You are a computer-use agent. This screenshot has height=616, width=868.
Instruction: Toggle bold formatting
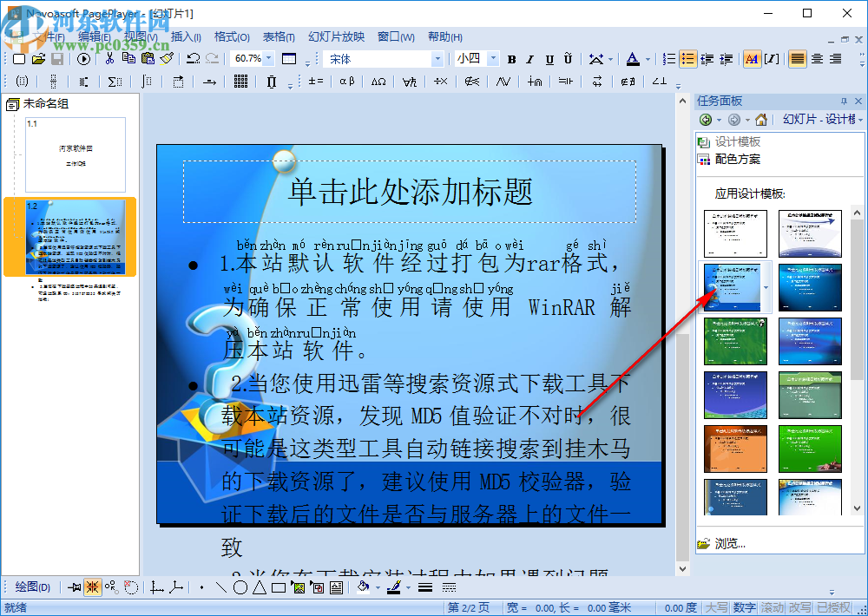pos(512,59)
